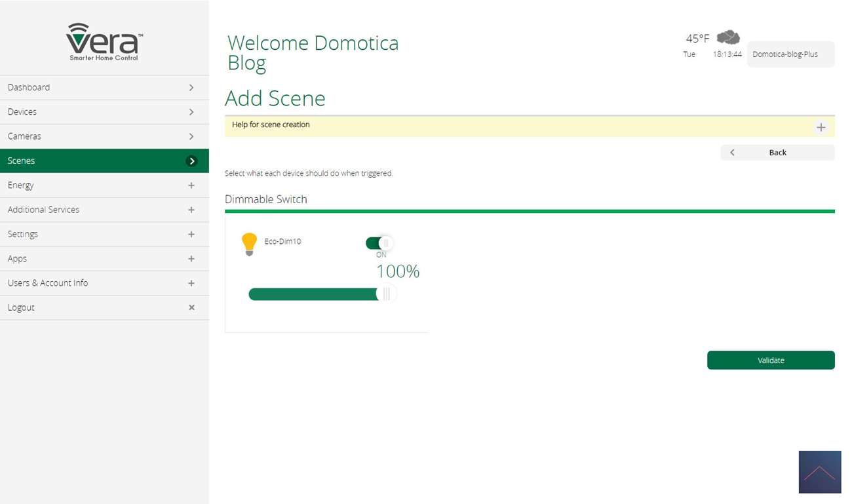The image size is (852, 504).
Task: Expand the Help for scene creation
Action: [821, 127]
